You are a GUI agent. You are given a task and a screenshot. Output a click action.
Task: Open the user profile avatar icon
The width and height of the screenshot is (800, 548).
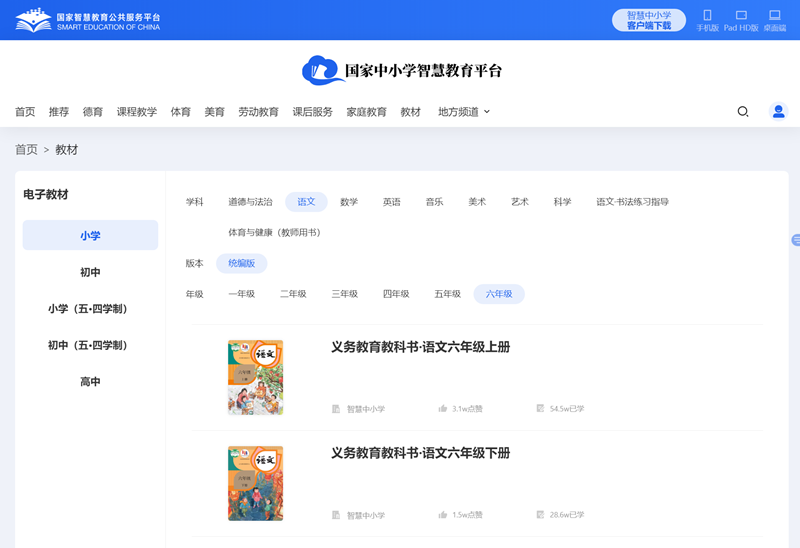tap(779, 111)
